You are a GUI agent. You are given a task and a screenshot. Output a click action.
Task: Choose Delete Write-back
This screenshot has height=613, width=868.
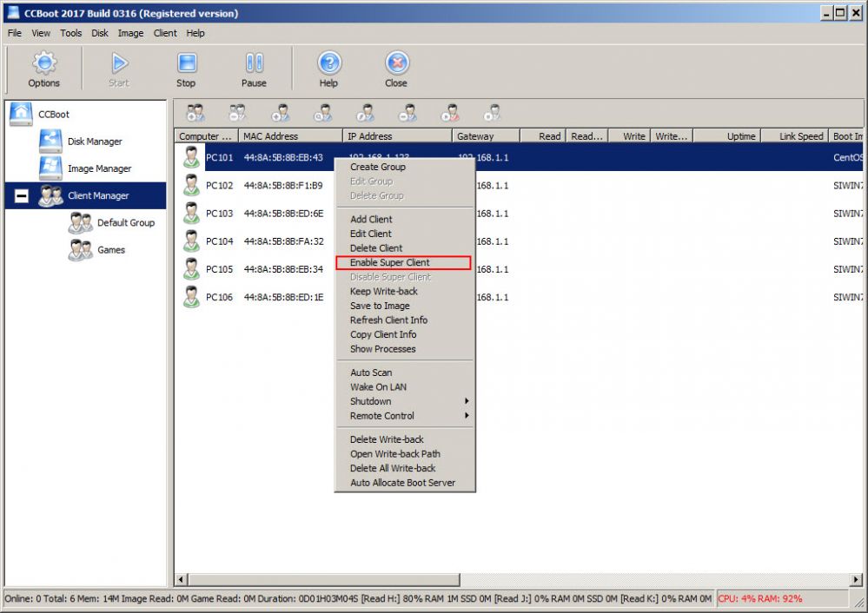tap(405, 439)
